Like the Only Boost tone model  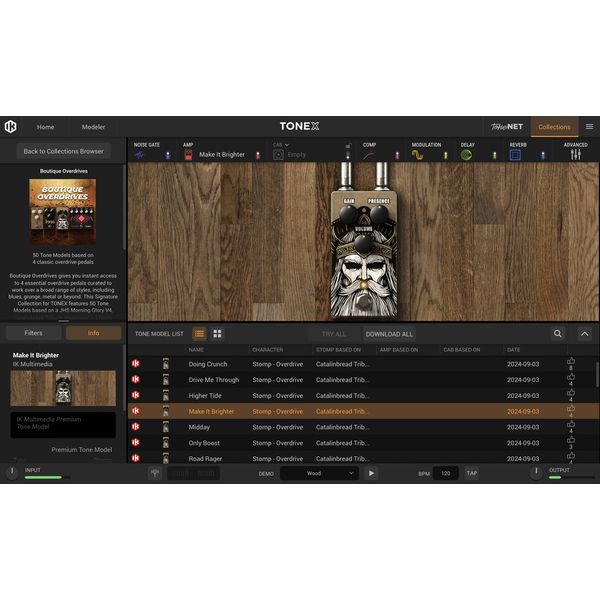click(x=571, y=440)
